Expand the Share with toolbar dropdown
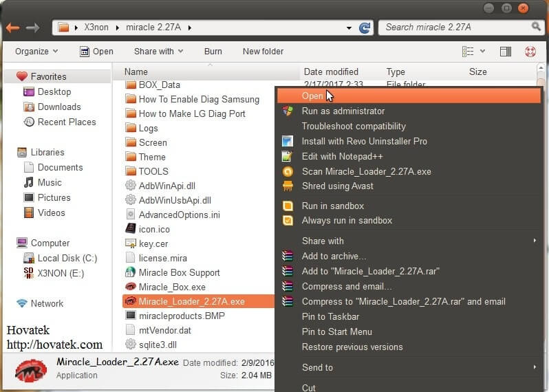Screen dimensions: 549x392 (158, 52)
